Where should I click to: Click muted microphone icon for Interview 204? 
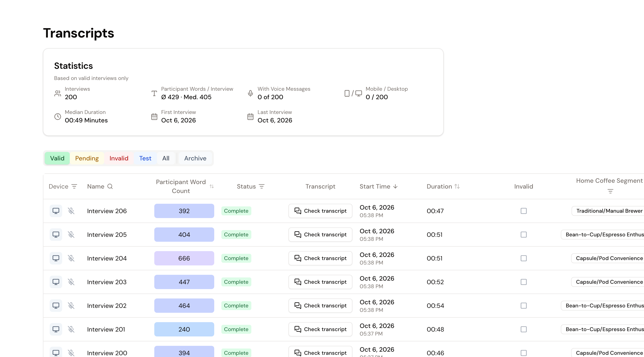(x=71, y=258)
